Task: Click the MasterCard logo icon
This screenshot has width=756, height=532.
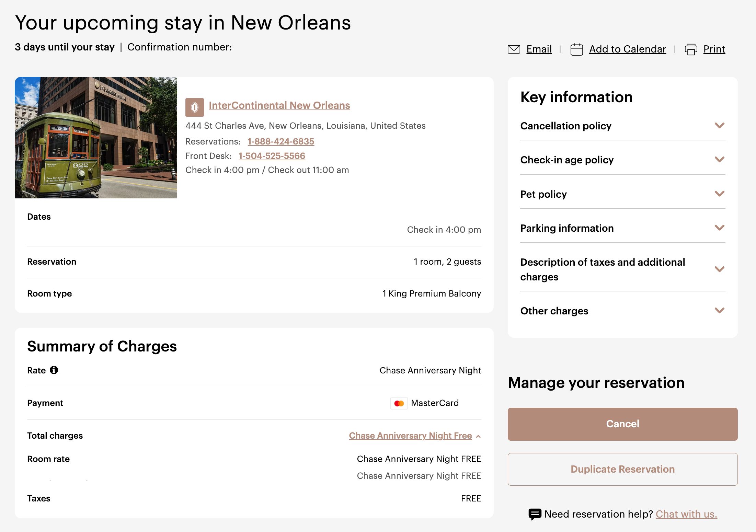Action: tap(399, 403)
